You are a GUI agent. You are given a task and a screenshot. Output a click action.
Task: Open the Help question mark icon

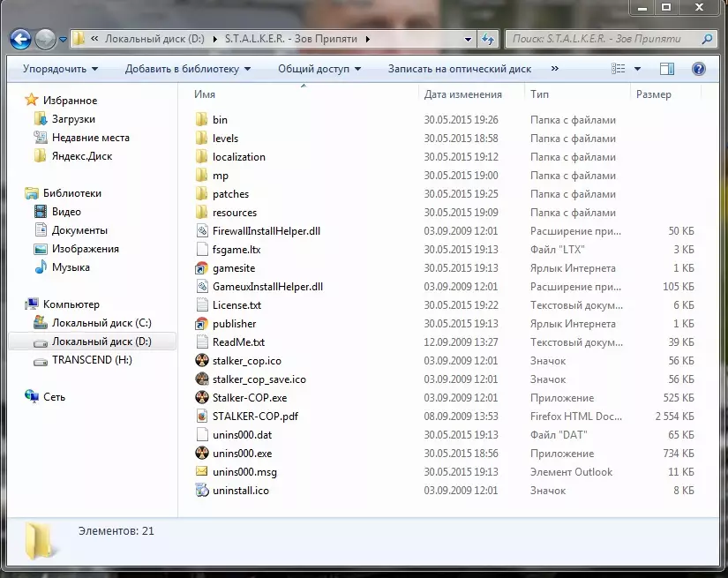(698, 69)
